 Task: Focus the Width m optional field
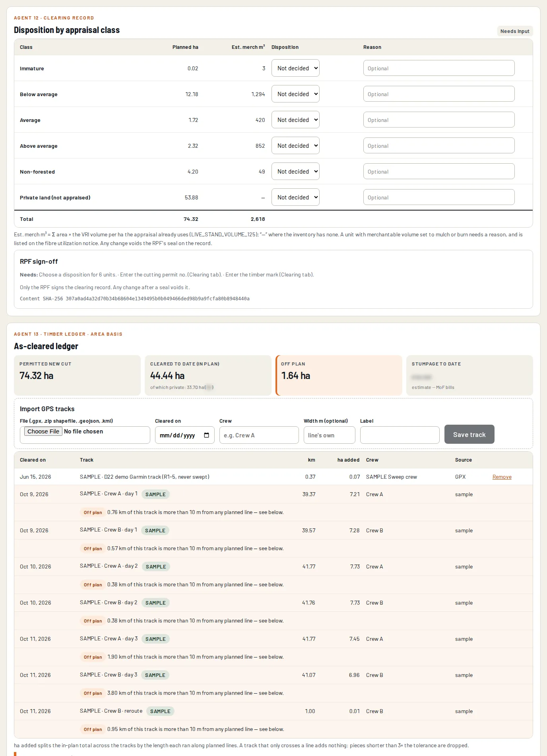(x=329, y=435)
